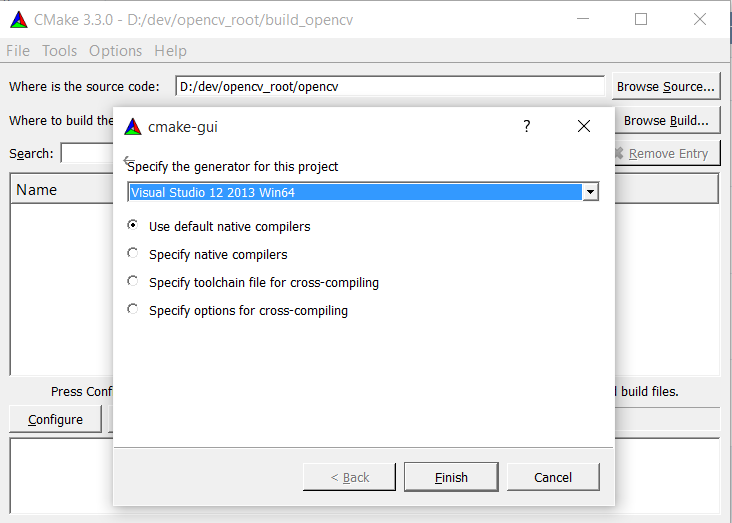Open the Options menu

(x=115, y=51)
